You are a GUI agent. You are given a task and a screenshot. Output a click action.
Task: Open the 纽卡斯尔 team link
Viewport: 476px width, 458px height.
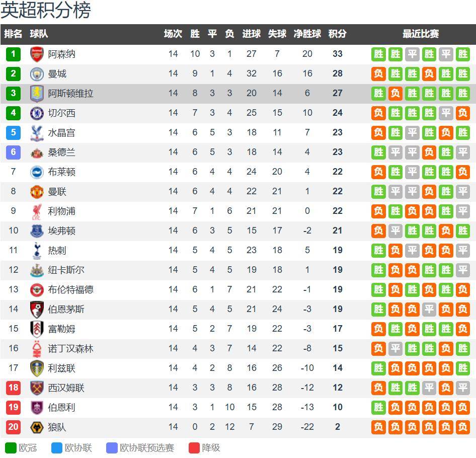(66, 270)
